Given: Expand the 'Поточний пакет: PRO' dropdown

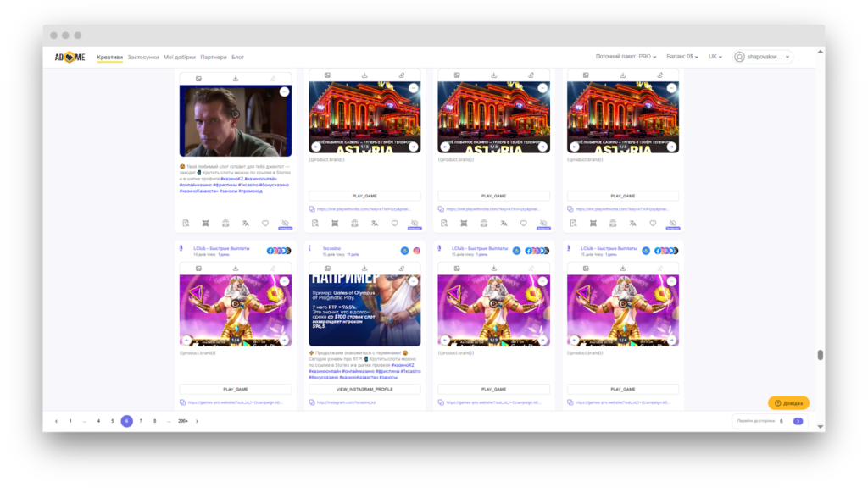Looking at the screenshot, I should click(626, 57).
